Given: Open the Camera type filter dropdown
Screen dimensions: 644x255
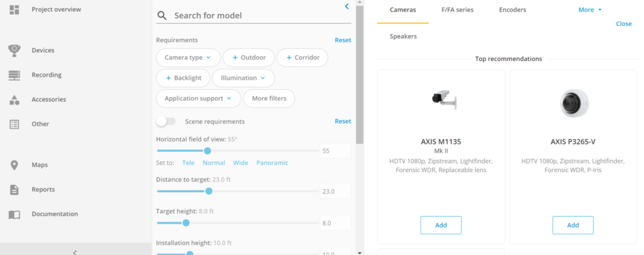Looking at the screenshot, I should pyautogui.click(x=188, y=58).
